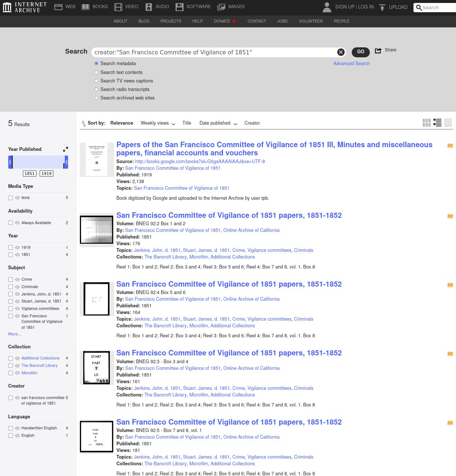This screenshot has width=456, height=476.
Task: Toggle sort direction arrows icon
Action: point(84,123)
